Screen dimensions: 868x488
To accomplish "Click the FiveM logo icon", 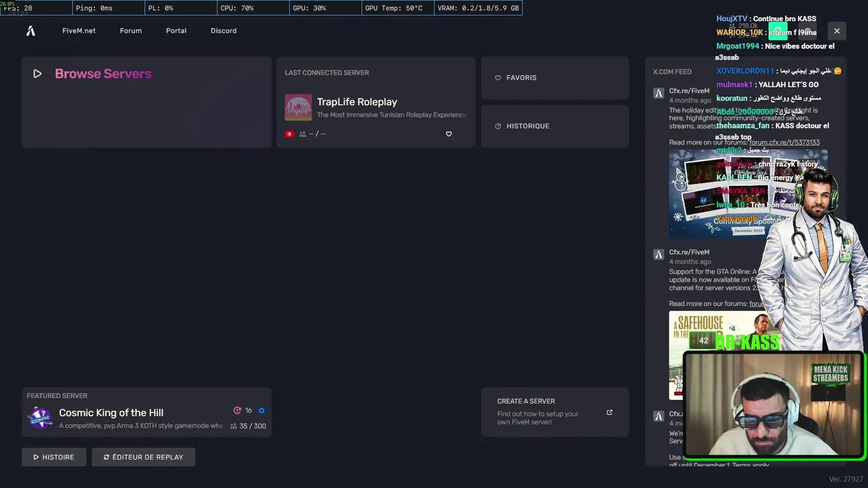I will (x=31, y=30).
